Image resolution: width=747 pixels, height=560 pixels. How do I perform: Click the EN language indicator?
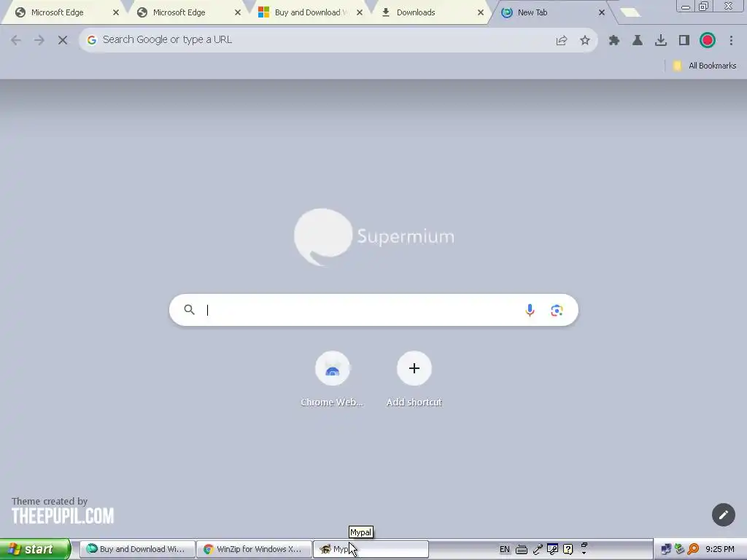click(505, 550)
